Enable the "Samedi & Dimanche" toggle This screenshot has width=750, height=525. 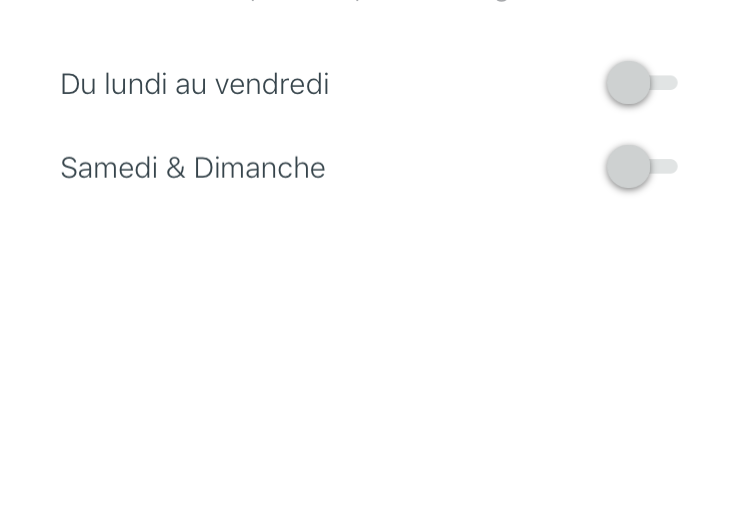pos(641,167)
